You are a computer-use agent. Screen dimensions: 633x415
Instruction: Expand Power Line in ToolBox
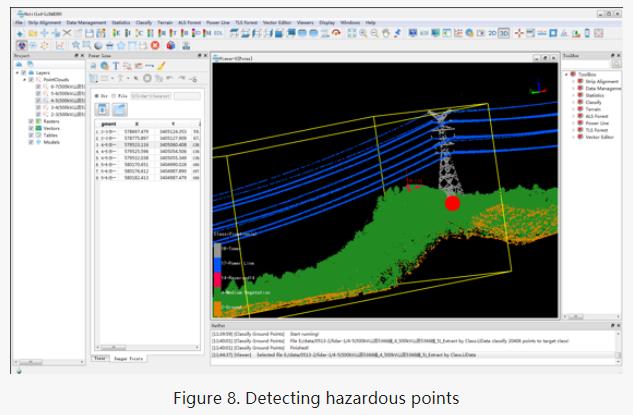pyautogui.click(x=573, y=123)
